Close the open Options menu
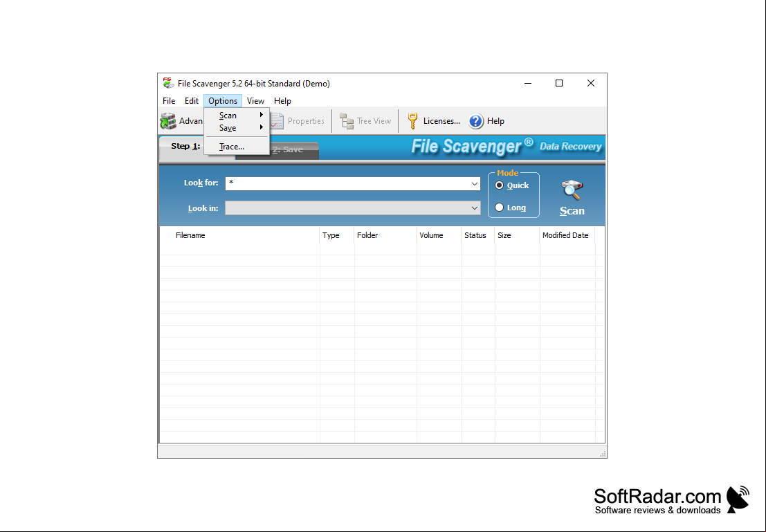This screenshot has height=532, width=766. tap(223, 100)
